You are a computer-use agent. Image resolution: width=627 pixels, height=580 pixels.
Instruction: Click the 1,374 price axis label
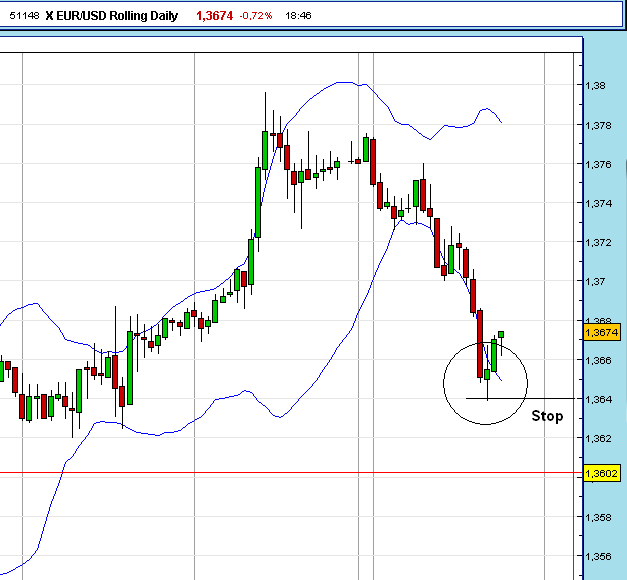598,204
